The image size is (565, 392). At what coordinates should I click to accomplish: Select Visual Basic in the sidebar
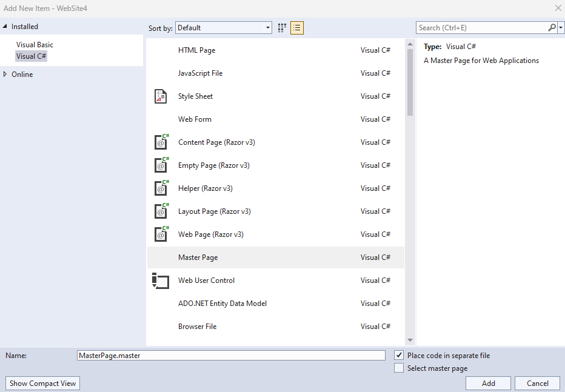pos(35,44)
